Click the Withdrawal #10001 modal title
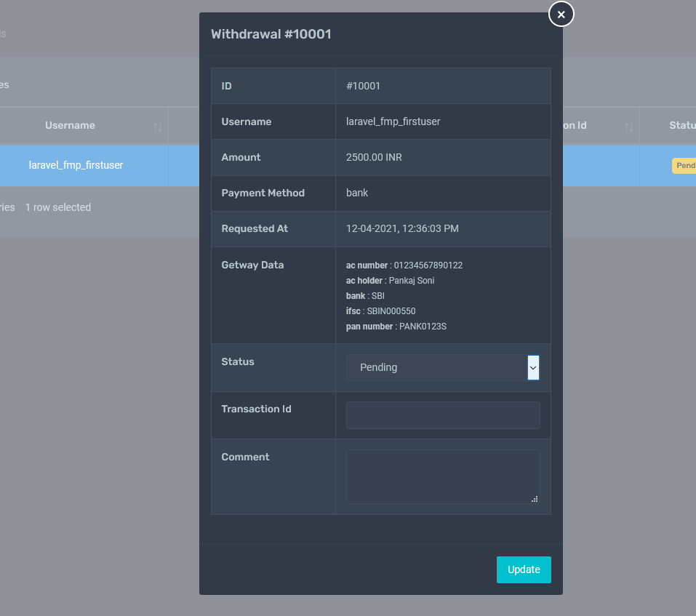This screenshot has width=696, height=616. click(x=271, y=34)
